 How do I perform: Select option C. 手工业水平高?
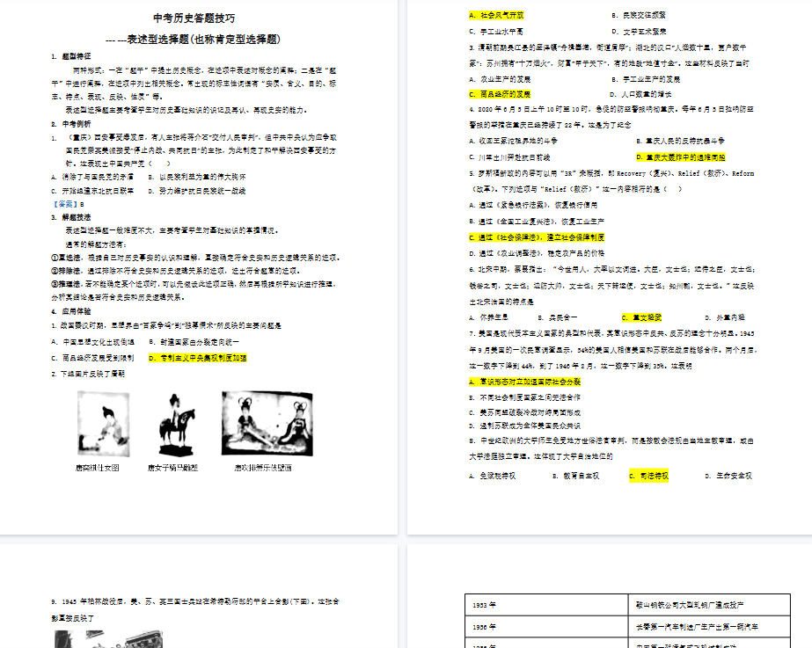tap(496, 32)
